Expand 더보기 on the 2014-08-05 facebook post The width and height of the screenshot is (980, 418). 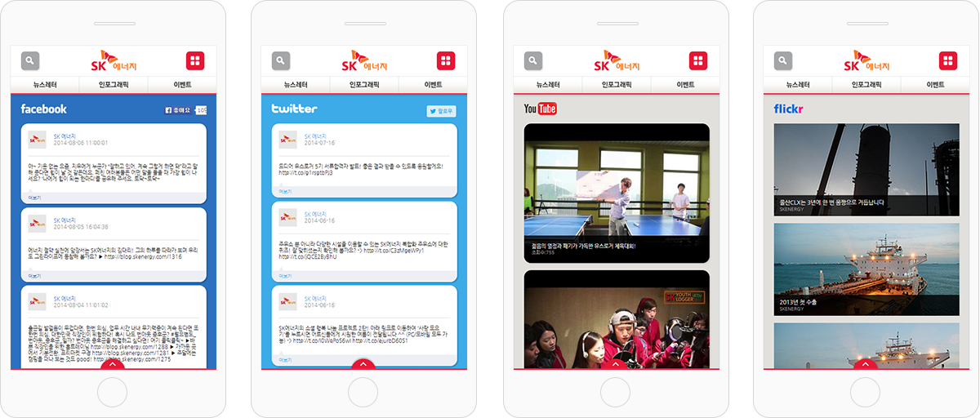34,276
